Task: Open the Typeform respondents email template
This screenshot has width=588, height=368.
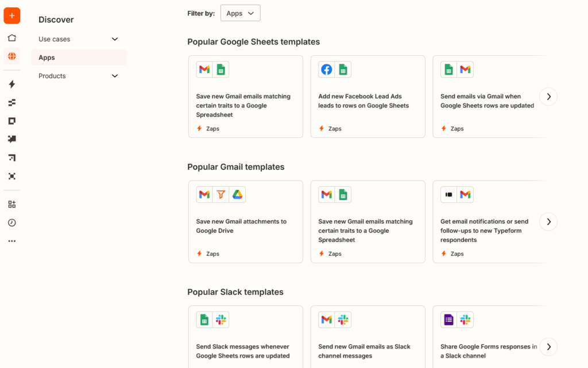Action: [490, 221]
